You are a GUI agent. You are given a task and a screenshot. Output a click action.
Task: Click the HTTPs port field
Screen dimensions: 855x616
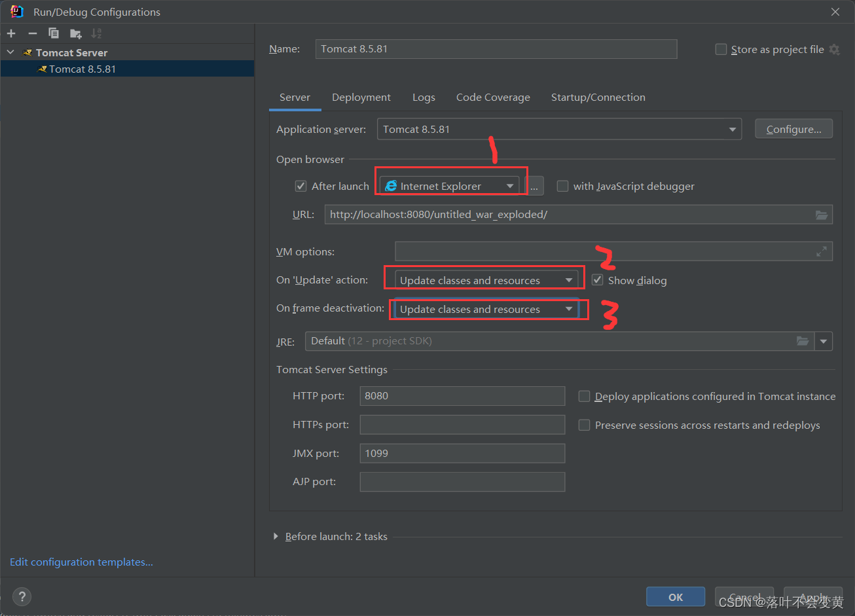coord(462,425)
